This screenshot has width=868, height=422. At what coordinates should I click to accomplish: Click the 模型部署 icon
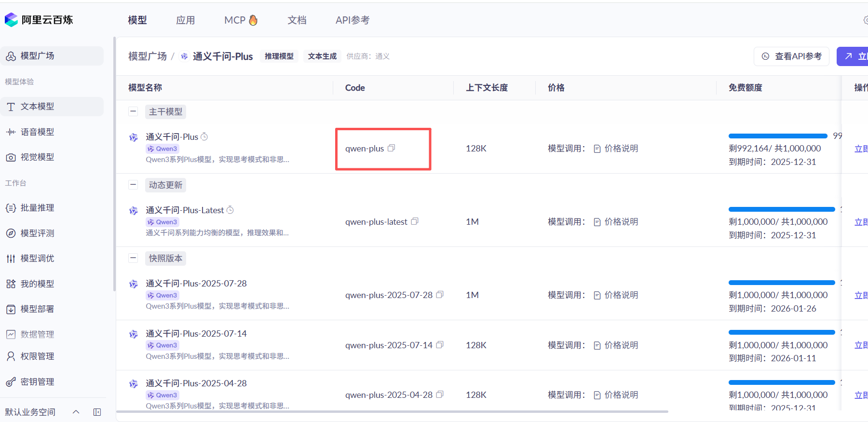click(11, 309)
